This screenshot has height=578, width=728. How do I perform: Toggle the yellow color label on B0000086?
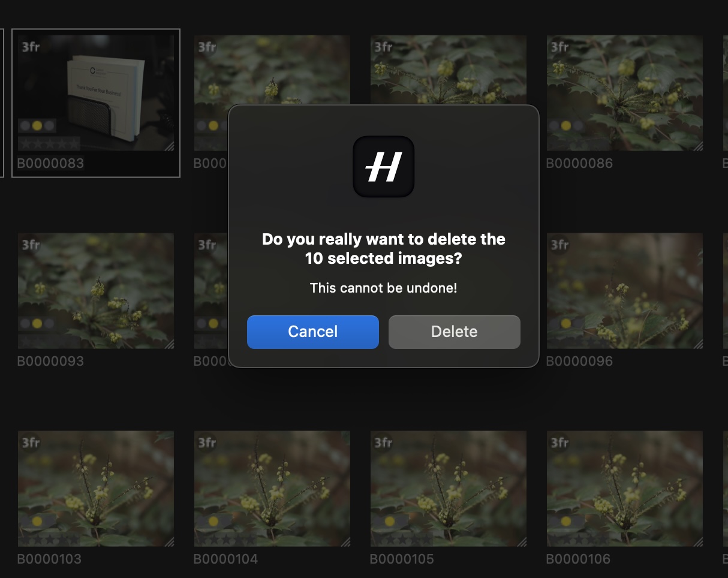click(x=566, y=126)
